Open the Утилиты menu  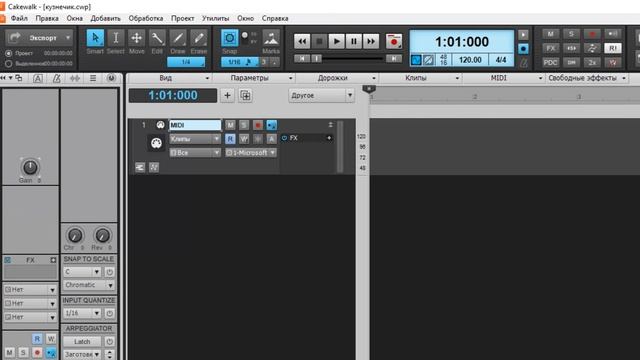pyautogui.click(x=216, y=18)
